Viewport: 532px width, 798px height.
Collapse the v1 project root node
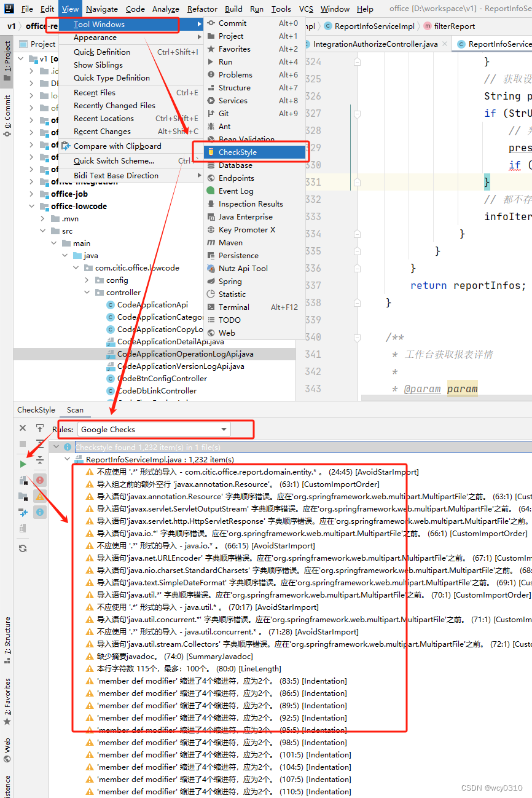21,59
